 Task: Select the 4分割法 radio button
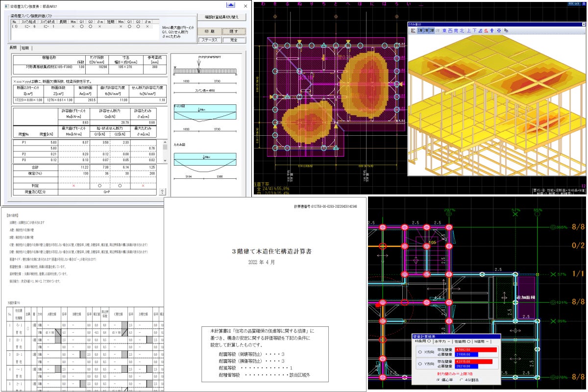point(461,380)
